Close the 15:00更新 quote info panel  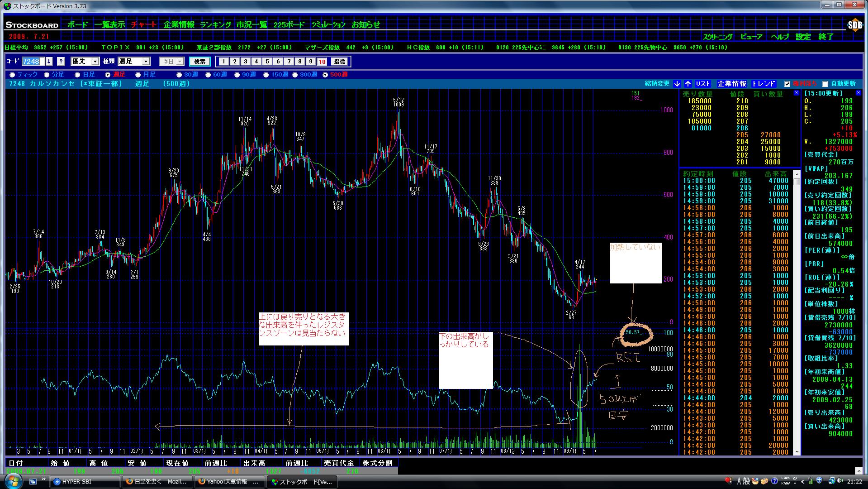(x=858, y=93)
